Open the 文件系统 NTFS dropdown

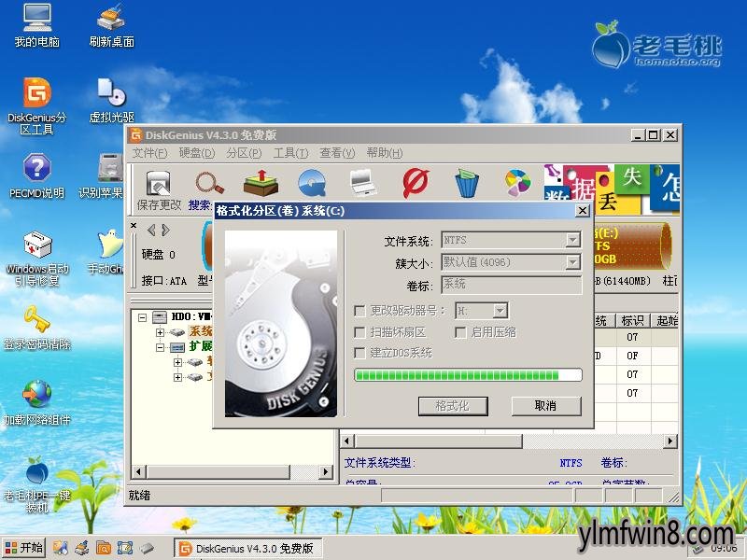coord(573,240)
